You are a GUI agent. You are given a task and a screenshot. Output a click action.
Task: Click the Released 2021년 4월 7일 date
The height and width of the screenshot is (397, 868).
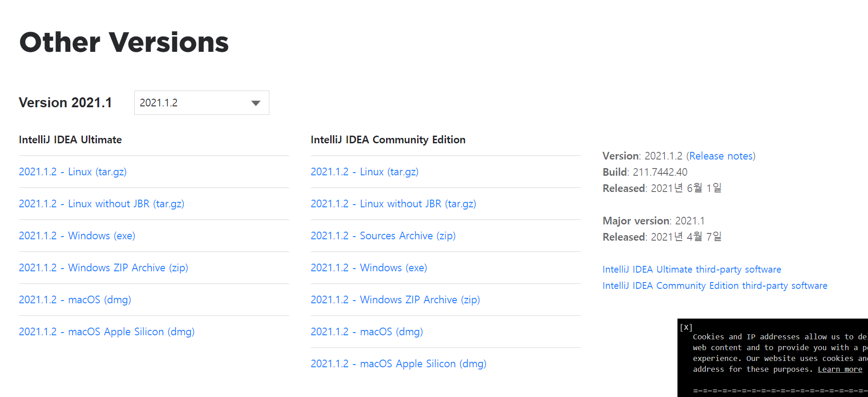(x=662, y=237)
